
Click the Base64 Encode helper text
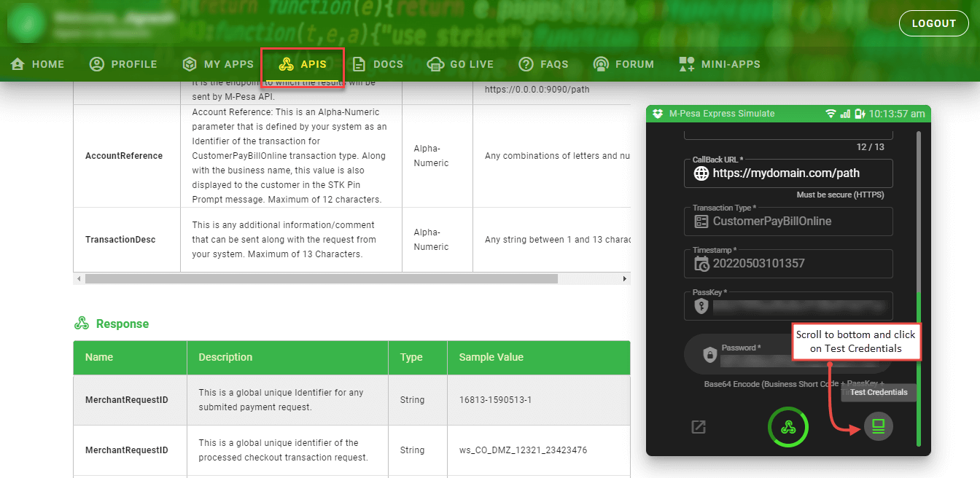795,384
